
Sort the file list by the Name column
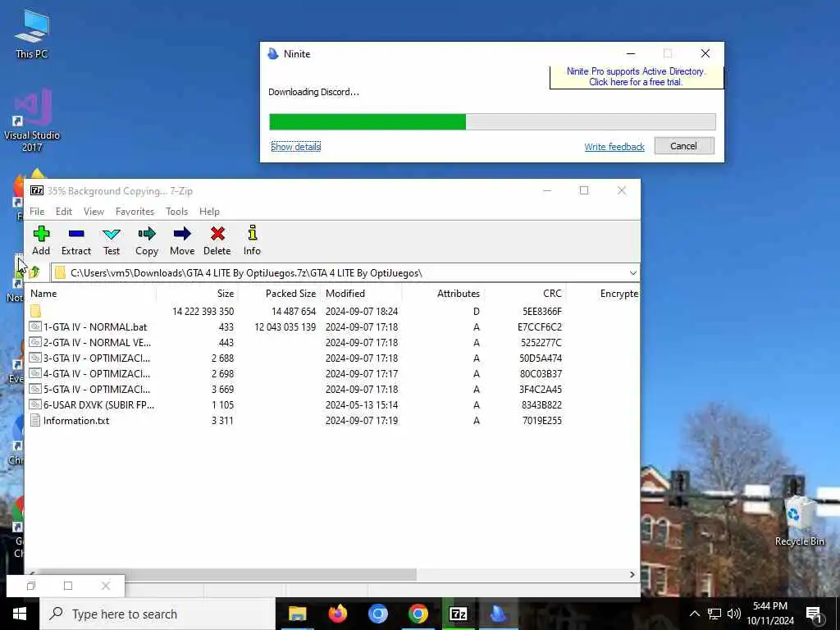point(91,294)
